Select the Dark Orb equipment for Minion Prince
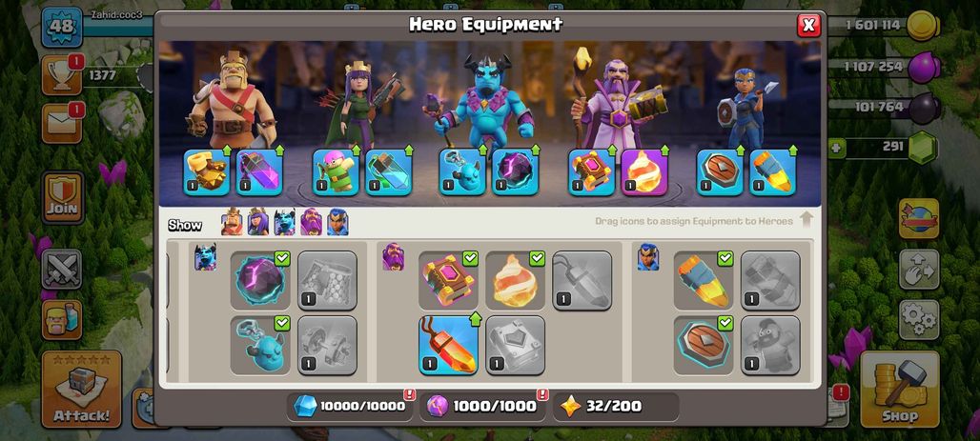 point(260,280)
